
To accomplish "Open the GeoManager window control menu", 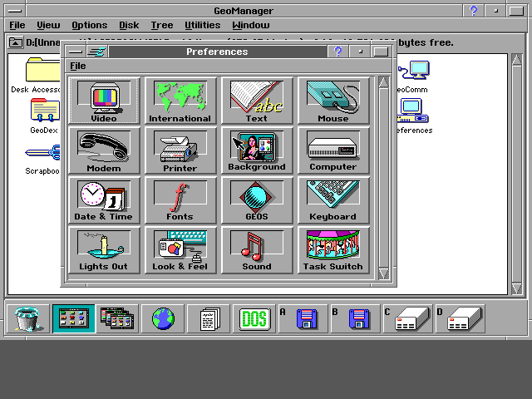I will pyautogui.click(x=15, y=11).
